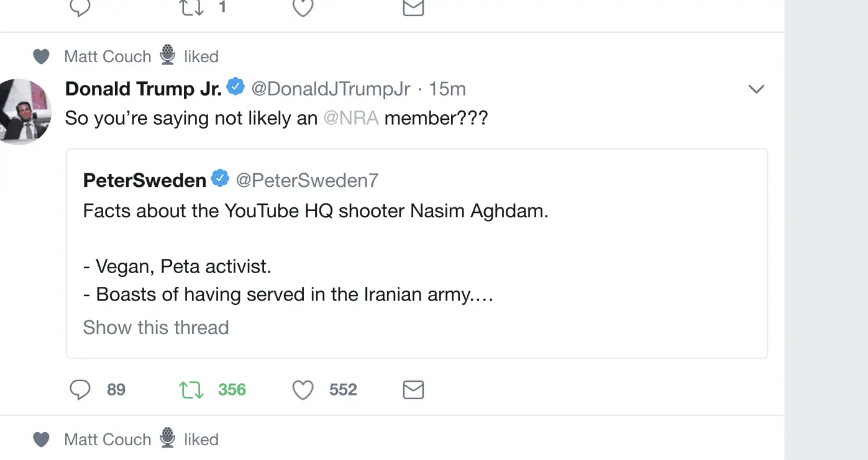Reply to Donald Trump Jr.'s tweet
This screenshot has width=868, height=460.
pos(80,390)
